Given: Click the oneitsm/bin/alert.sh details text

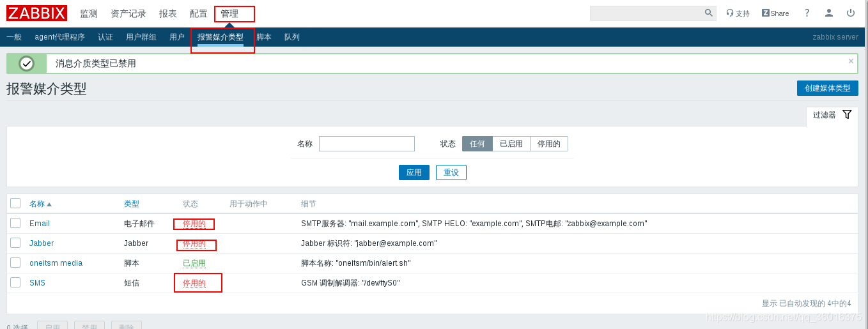Looking at the screenshot, I should pos(356,263).
